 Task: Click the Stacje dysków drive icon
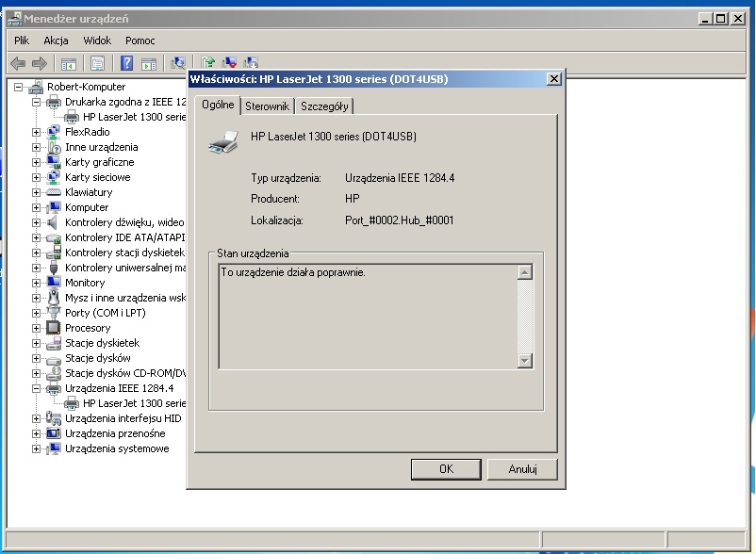click(x=54, y=359)
